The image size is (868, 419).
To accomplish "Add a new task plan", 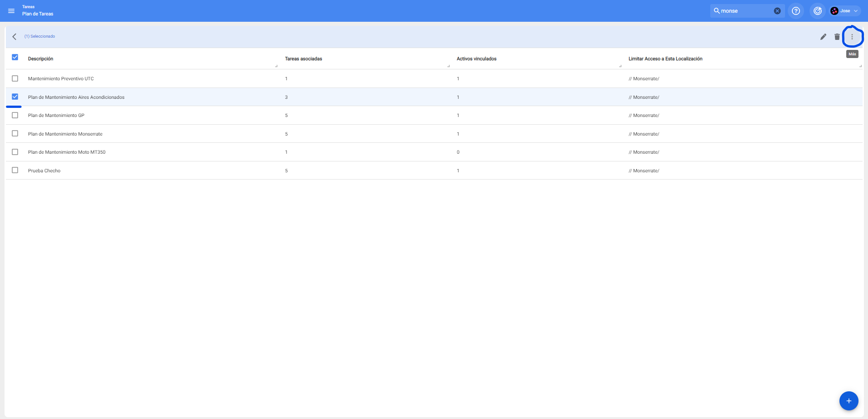I will 849,401.
